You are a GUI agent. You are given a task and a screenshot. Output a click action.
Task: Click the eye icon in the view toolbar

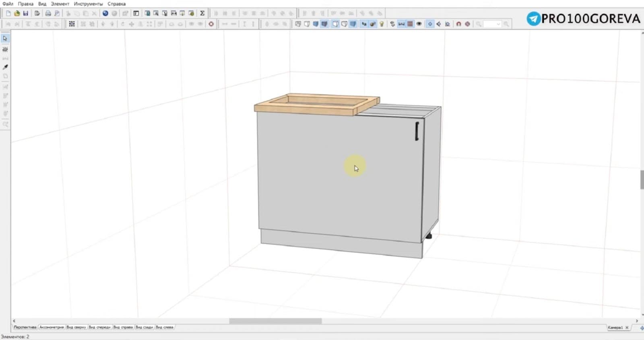tap(419, 24)
